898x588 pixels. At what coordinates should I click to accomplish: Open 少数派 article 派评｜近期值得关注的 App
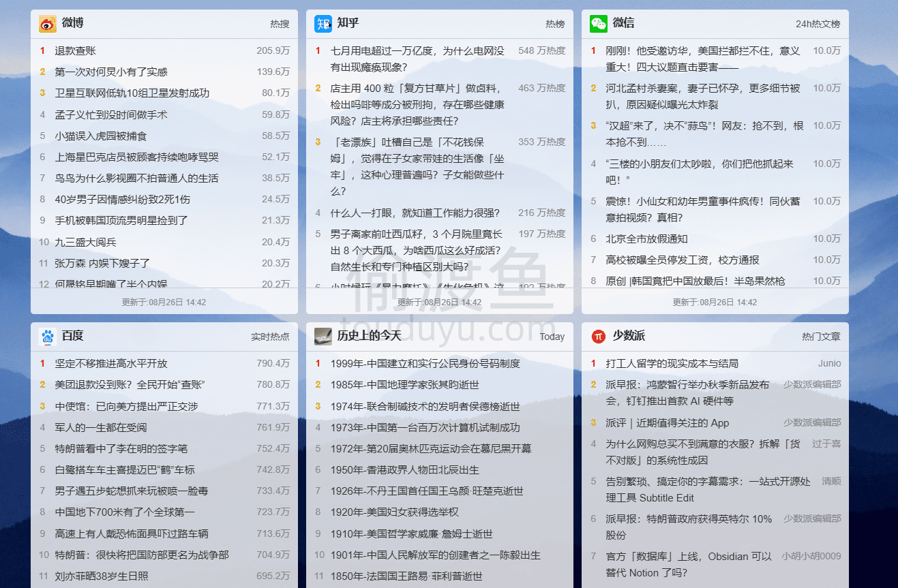(x=668, y=422)
